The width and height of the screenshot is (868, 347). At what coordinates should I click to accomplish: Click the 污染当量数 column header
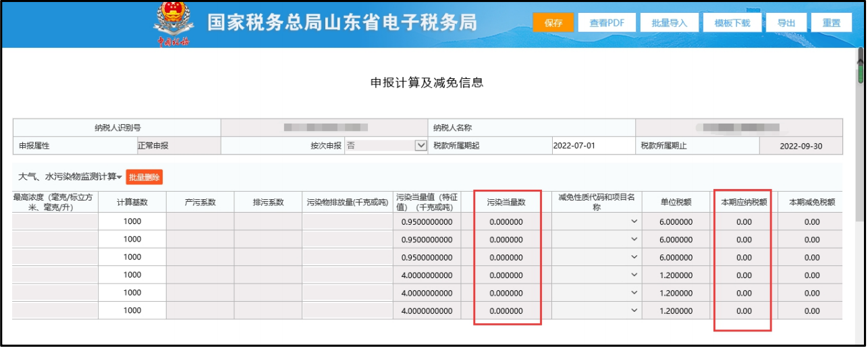click(506, 201)
